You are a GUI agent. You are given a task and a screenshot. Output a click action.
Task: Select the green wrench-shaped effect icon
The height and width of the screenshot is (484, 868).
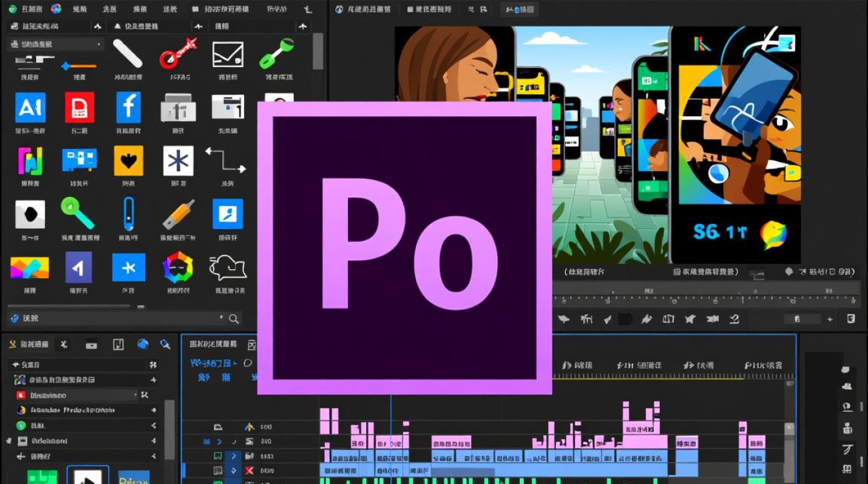276,54
